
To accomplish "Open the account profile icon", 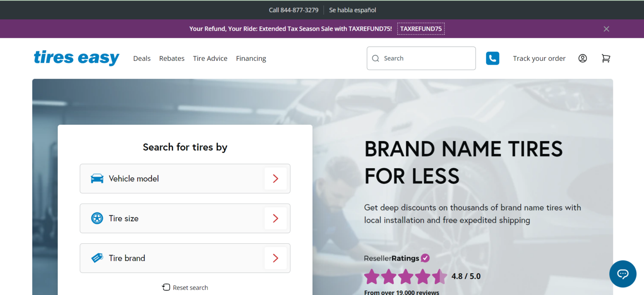I will click(582, 58).
